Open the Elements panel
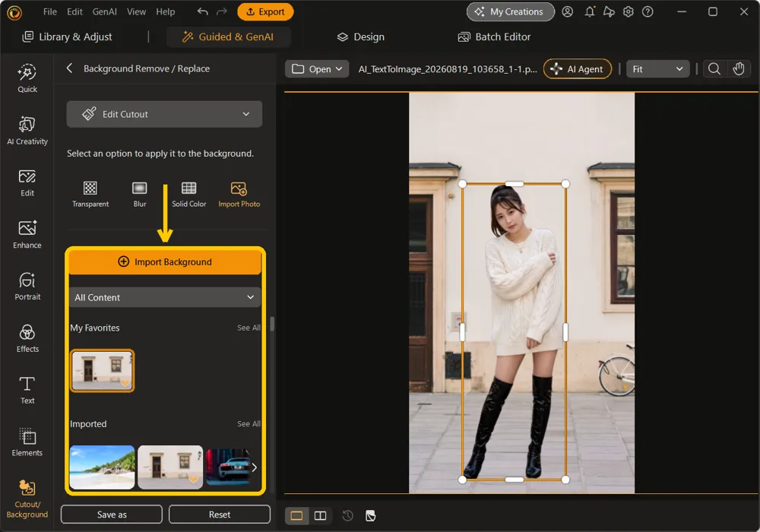Screen dimensions: 760x532 27,442
